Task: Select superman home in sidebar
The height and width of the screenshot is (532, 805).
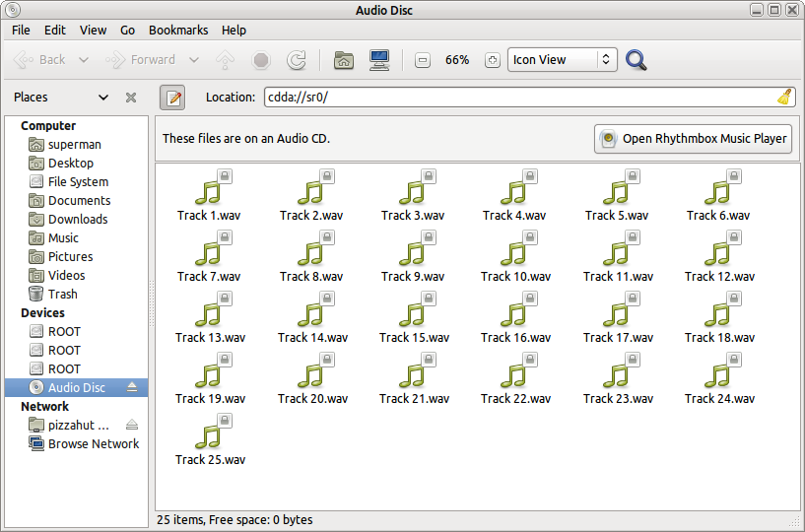Action: (x=77, y=144)
